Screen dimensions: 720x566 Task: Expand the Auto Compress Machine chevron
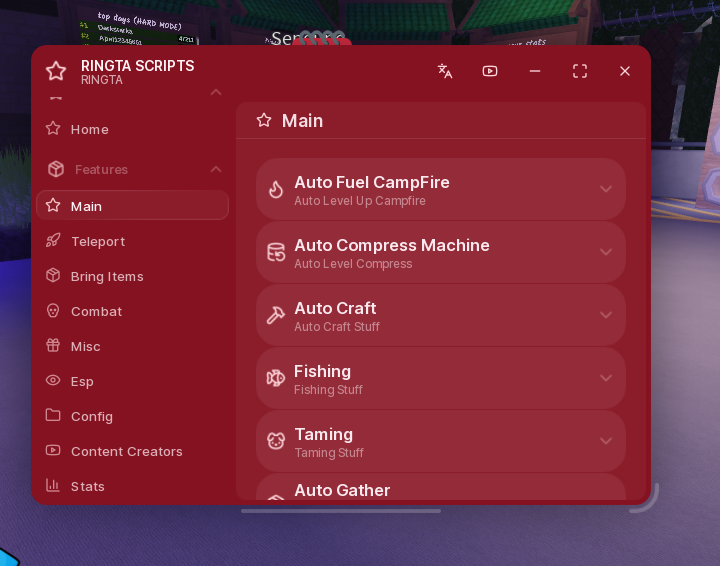(x=606, y=252)
